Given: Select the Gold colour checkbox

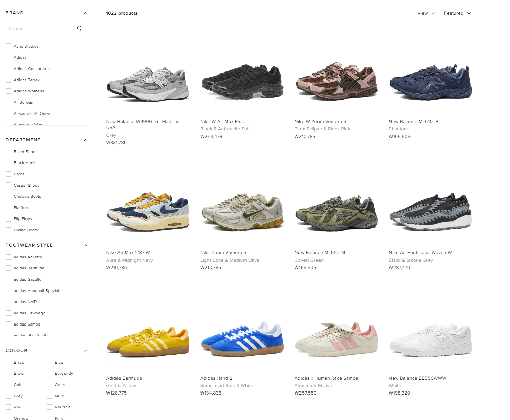Looking at the screenshot, I should [x=8, y=385].
